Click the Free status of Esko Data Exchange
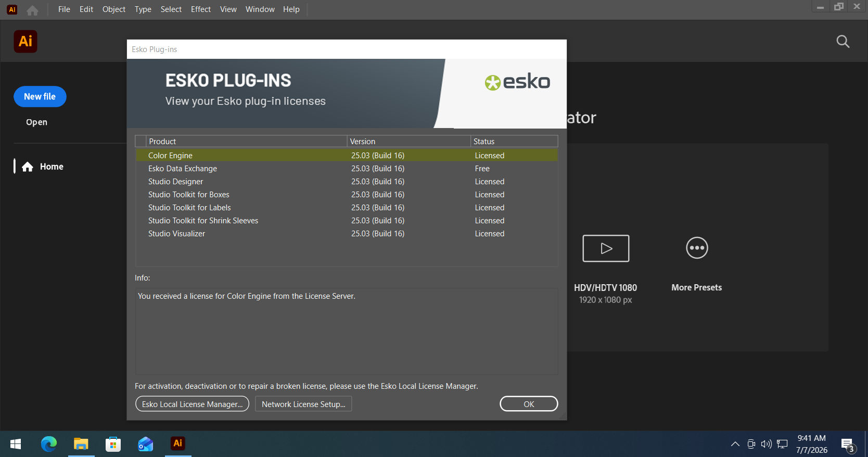Screen dimensions: 868x457 click(x=482, y=169)
